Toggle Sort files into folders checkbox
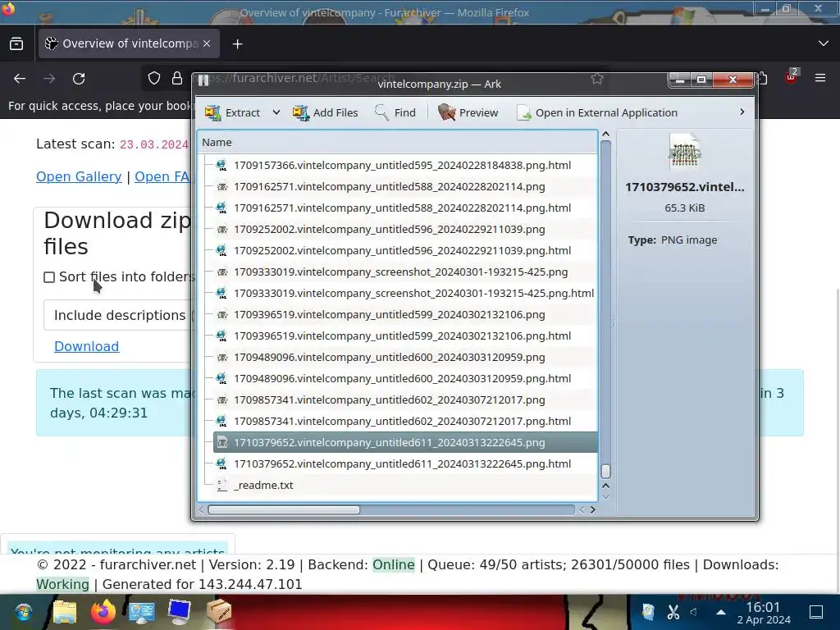The image size is (840, 630). (x=49, y=277)
